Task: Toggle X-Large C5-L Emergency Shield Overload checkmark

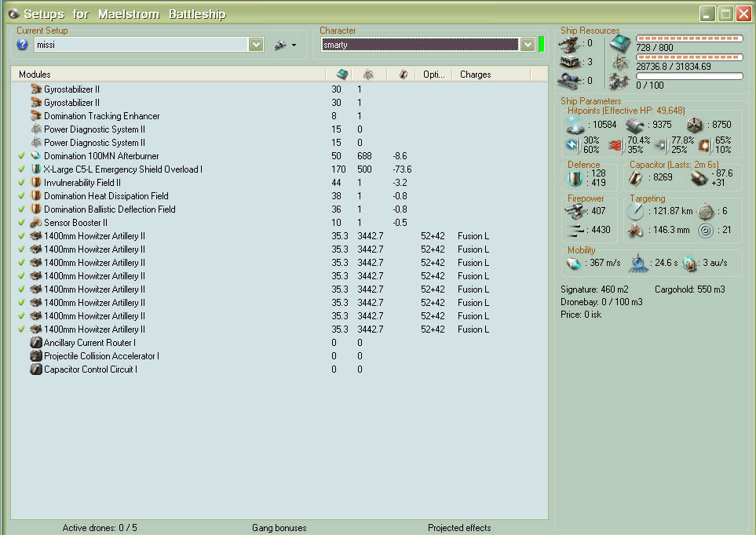Action: click(21, 169)
